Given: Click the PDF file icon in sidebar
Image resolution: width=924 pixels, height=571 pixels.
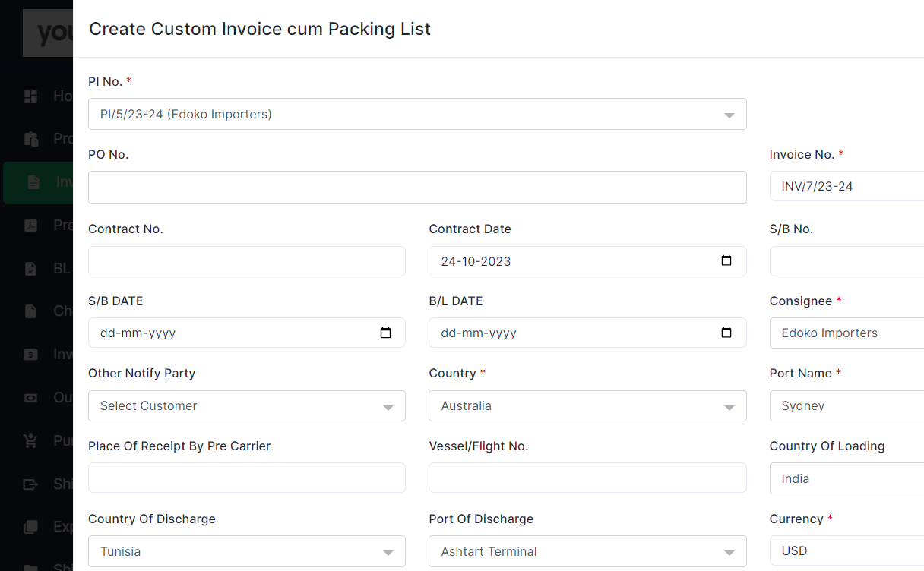Looking at the screenshot, I should point(30,225).
